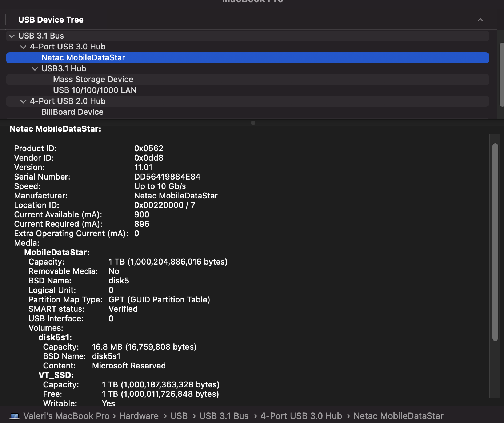Click the Location ID value 0x00220000 / 7
The image size is (504, 423).
coord(165,205)
